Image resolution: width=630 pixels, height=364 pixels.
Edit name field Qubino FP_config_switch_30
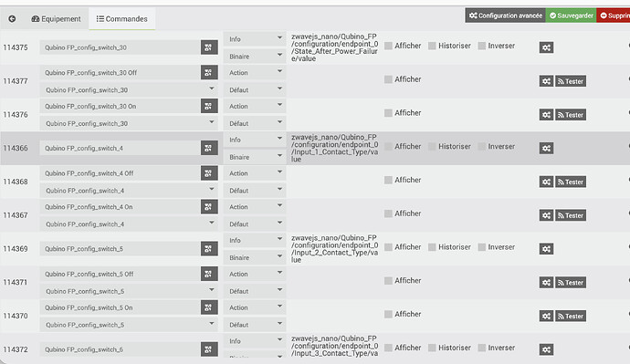tap(121, 47)
